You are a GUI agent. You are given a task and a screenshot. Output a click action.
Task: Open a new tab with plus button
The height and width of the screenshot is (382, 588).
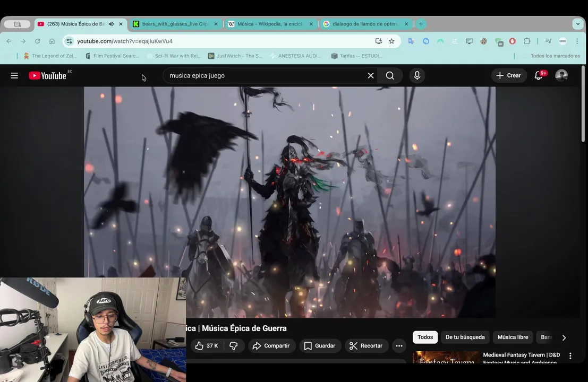tap(420, 24)
